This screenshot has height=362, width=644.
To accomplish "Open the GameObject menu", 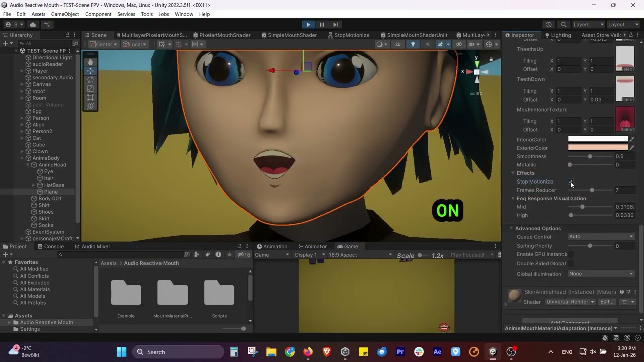I will coord(65,14).
